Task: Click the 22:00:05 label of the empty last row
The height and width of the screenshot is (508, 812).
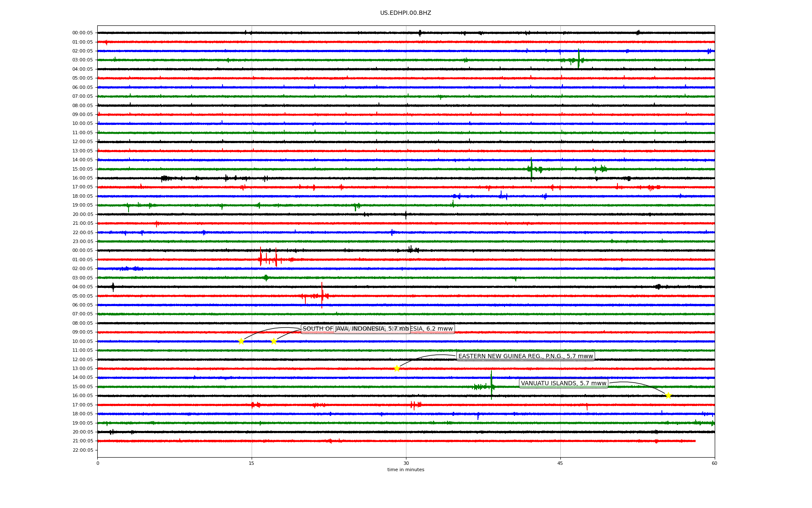Action: (x=82, y=450)
